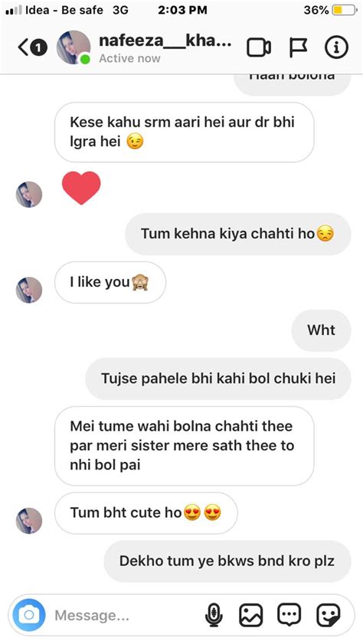This screenshot has width=363, height=644.
Task: Open sticker picker icon
Action: pyautogui.click(x=328, y=615)
